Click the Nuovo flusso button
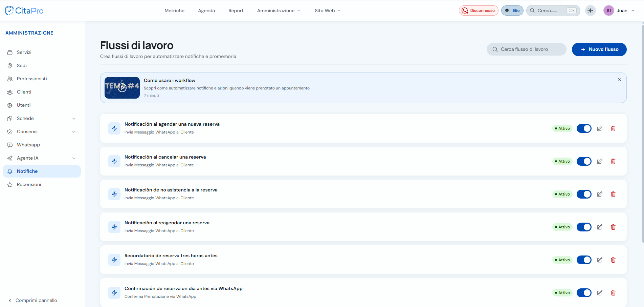The image size is (644, 307). click(x=599, y=49)
